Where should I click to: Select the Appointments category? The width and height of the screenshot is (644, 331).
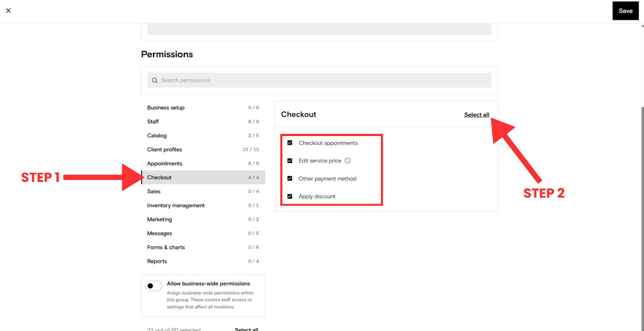click(165, 164)
